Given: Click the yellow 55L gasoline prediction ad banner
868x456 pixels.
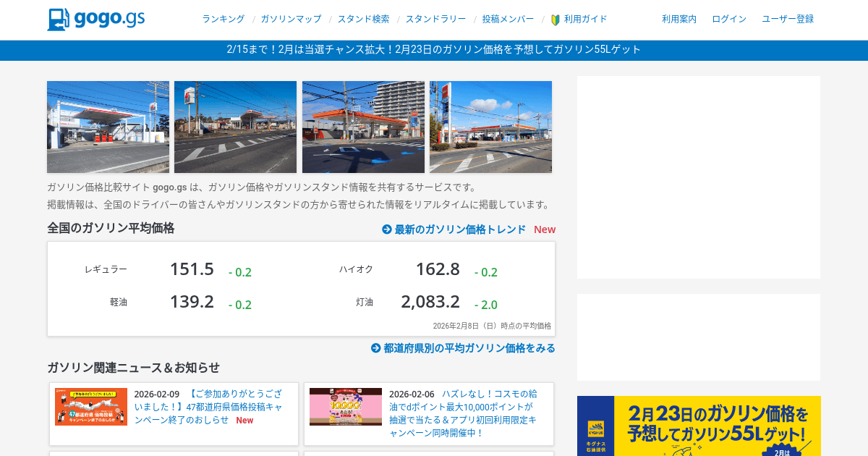Looking at the screenshot, I should [x=699, y=426].
